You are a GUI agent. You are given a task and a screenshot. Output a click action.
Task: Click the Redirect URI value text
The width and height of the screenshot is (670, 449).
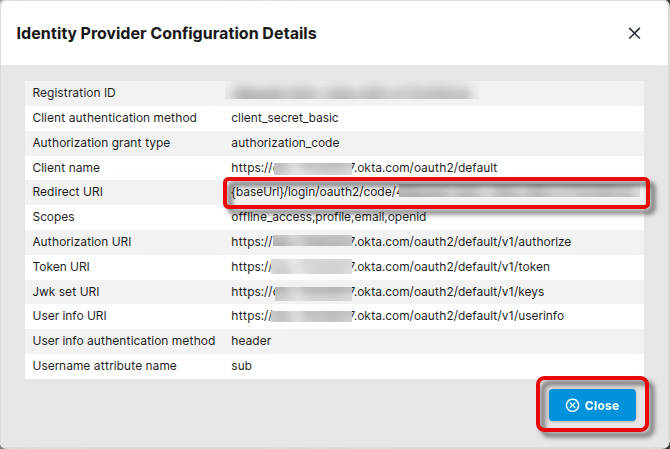[x=430, y=192]
